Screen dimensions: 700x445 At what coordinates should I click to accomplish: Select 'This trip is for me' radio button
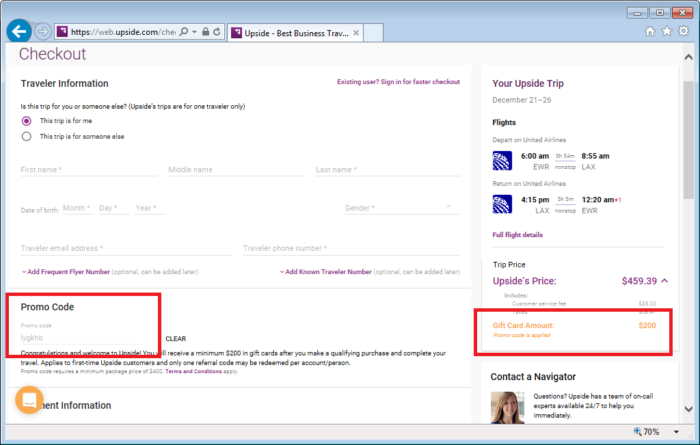pyautogui.click(x=26, y=121)
